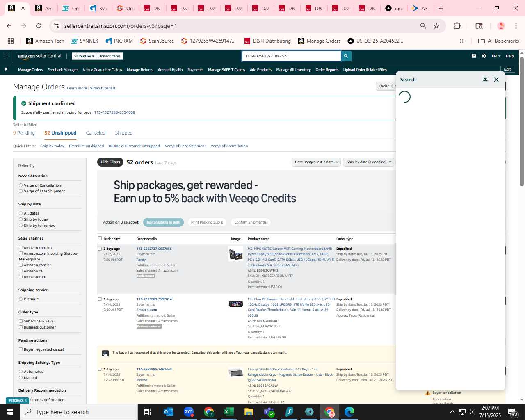Viewport: 525px width, 420px height.
Task: Enable the Subscribe & Save filter
Action: (21, 321)
